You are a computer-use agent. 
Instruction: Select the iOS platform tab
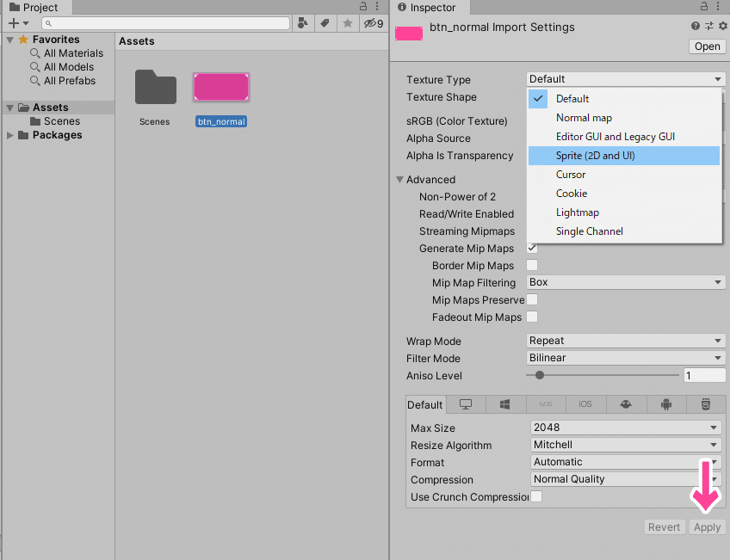[x=585, y=404]
